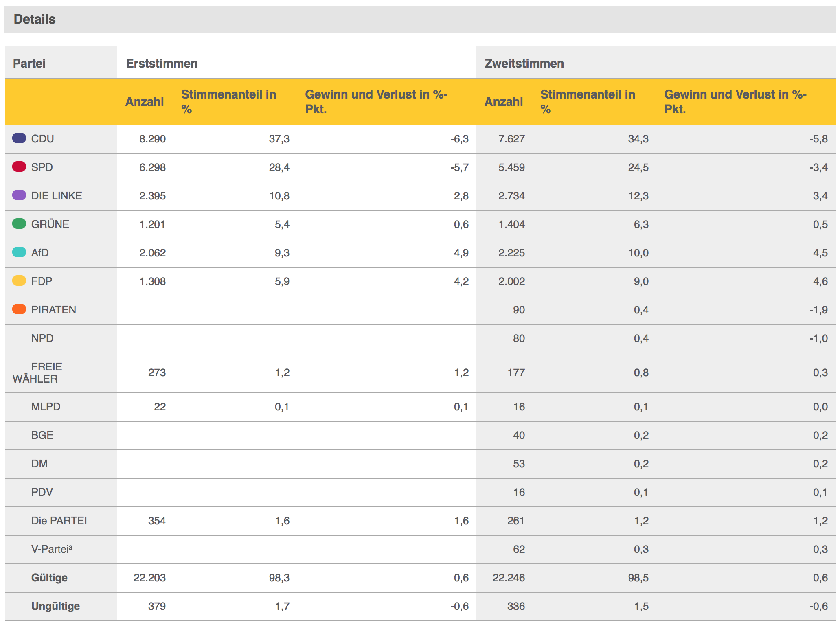The image size is (840, 629).
Task: Click FDP Erststimmen count 1.308
Action: point(152,281)
